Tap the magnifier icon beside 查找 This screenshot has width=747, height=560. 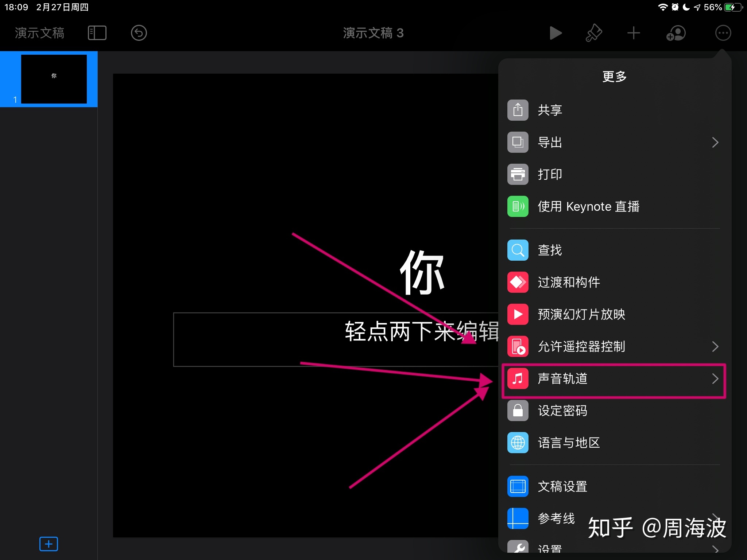518,250
